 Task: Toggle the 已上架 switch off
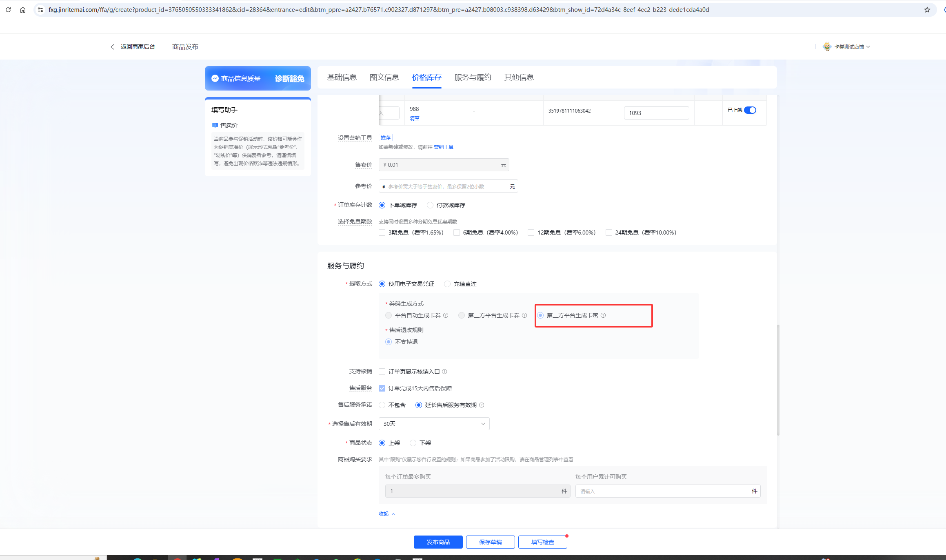coord(750,110)
